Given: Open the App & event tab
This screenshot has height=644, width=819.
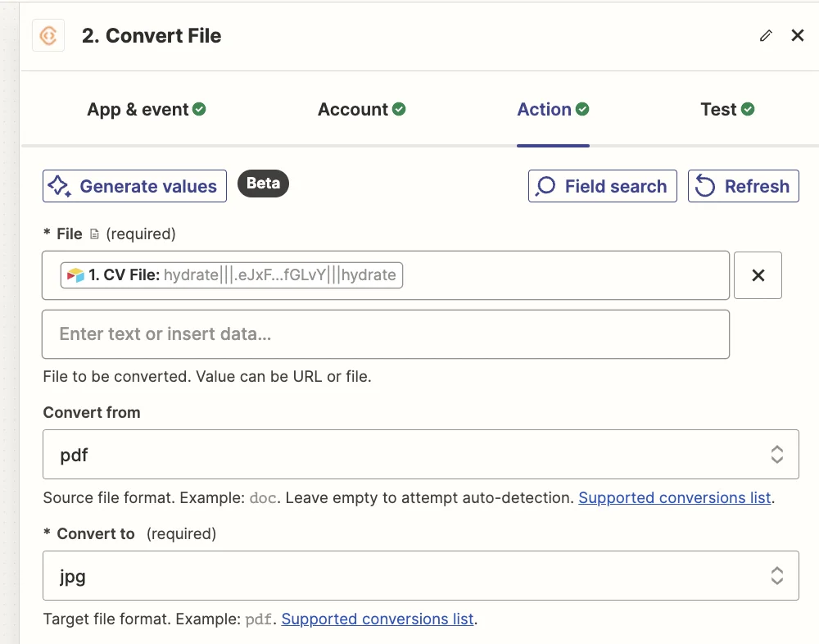Looking at the screenshot, I should pyautogui.click(x=146, y=110).
